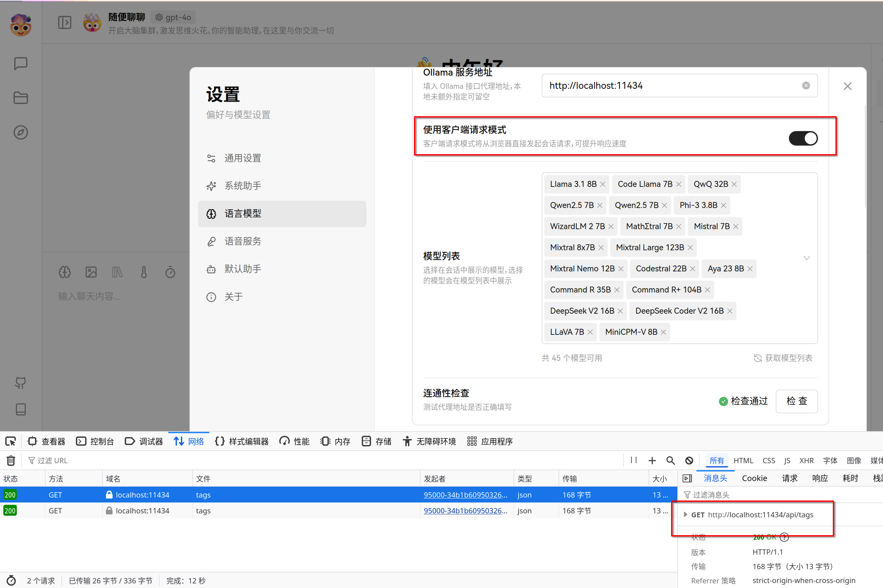Image resolution: width=883 pixels, height=588 pixels.
Task: Click the 检 查 connectivity button
Action: pos(797,401)
